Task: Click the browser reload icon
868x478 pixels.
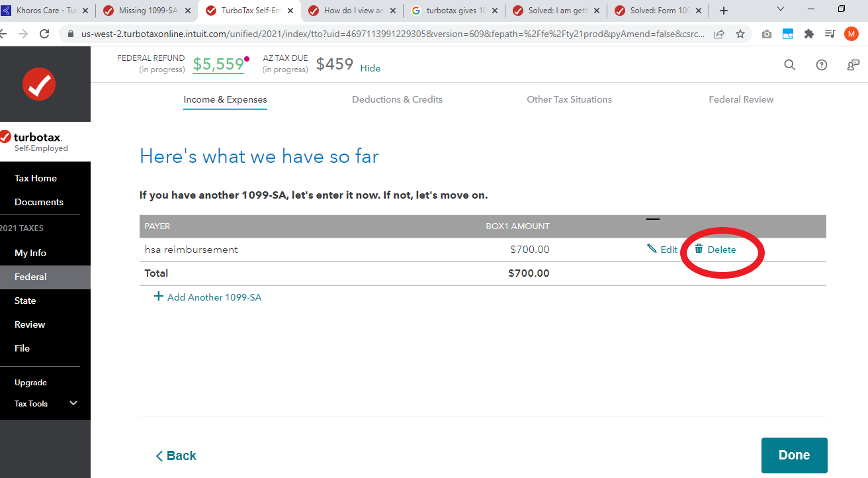Action: click(45, 34)
